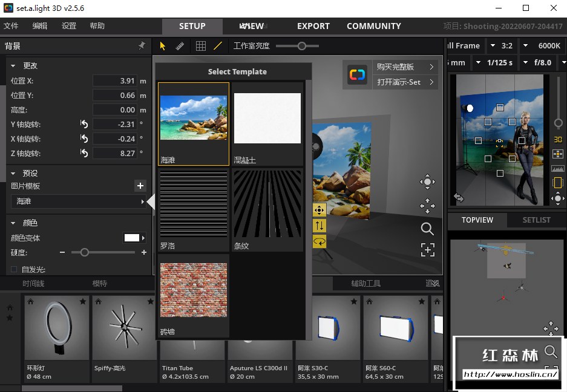
Task: Click the viewport pan arrows control
Action: [427, 206]
